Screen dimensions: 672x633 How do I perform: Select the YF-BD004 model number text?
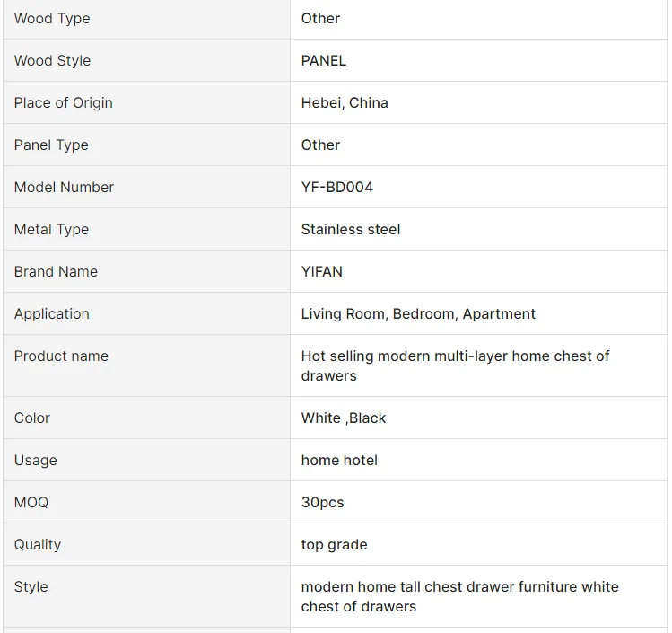point(337,188)
